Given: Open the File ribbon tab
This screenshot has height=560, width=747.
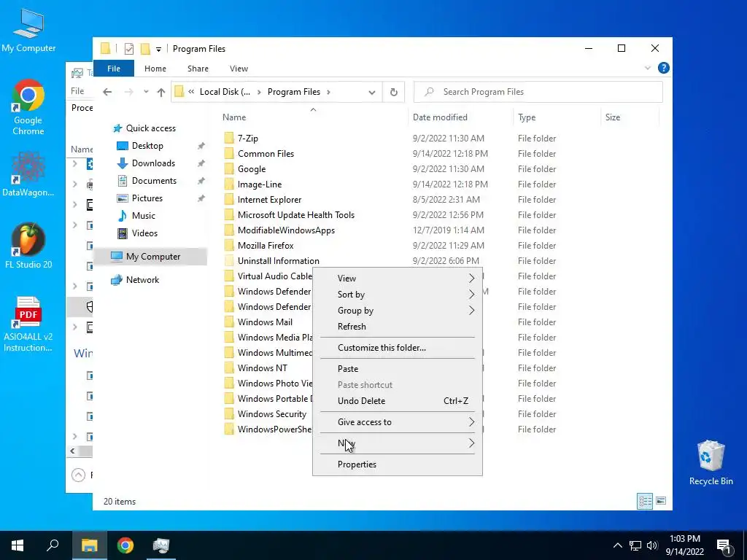Looking at the screenshot, I should (114, 68).
